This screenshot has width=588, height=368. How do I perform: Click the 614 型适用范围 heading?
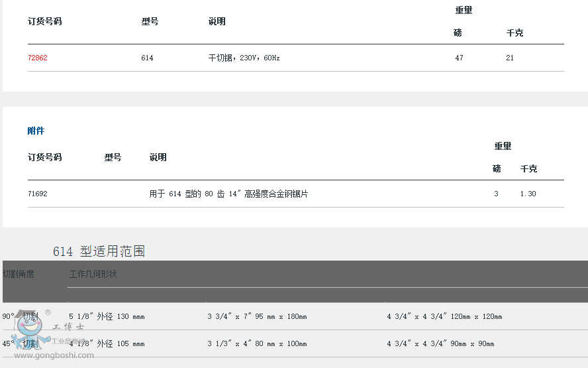[99, 251]
